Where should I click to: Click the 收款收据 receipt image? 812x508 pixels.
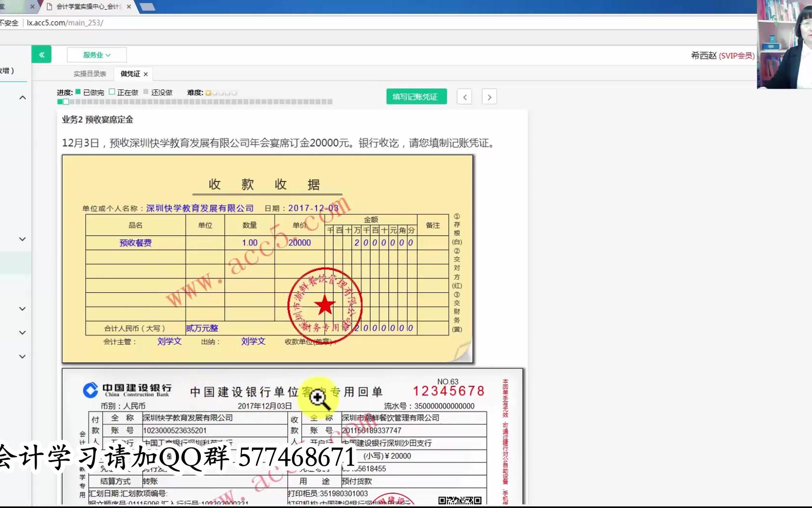tap(268, 259)
